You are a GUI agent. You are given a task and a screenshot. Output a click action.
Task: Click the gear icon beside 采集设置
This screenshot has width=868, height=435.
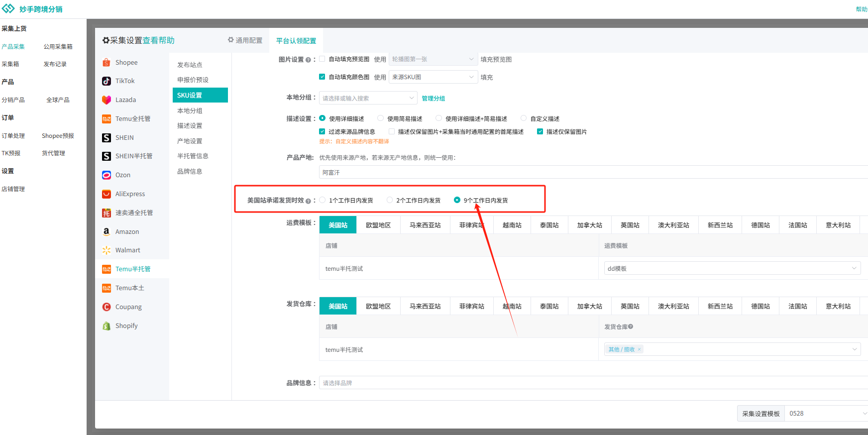[106, 40]
